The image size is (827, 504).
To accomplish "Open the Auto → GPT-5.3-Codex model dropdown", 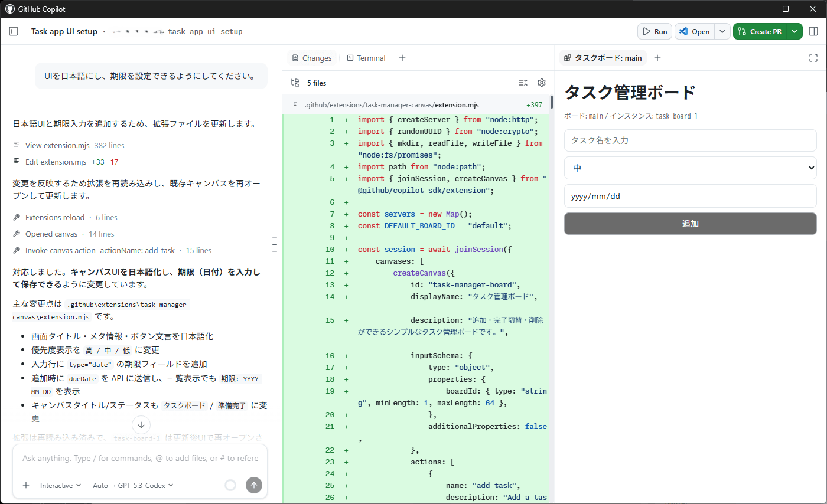I will 133,485.
